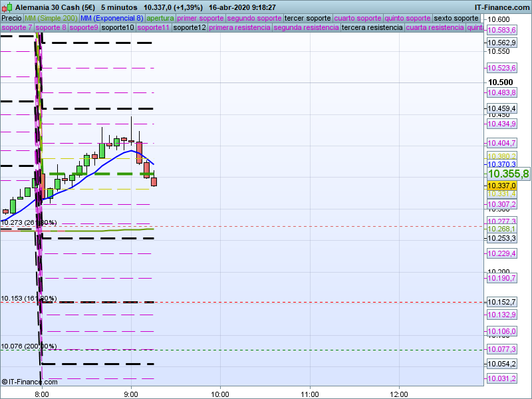Click the 10:00 time axis marker
Viewport: 532px width, 399px height.
pyautogui.click(x=219, y=394)
